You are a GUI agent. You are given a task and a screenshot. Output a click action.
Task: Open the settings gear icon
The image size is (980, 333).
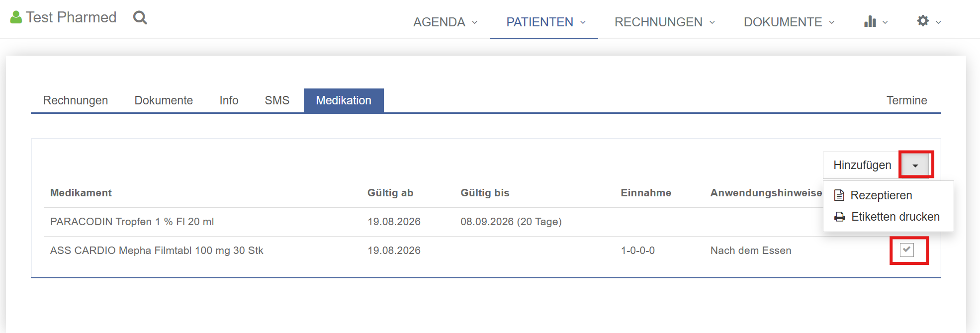[x=923, y=21]
